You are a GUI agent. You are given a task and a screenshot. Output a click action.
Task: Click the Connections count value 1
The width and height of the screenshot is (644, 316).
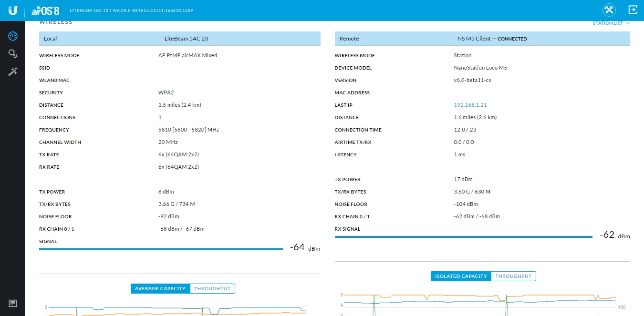(x=160, y=117)
